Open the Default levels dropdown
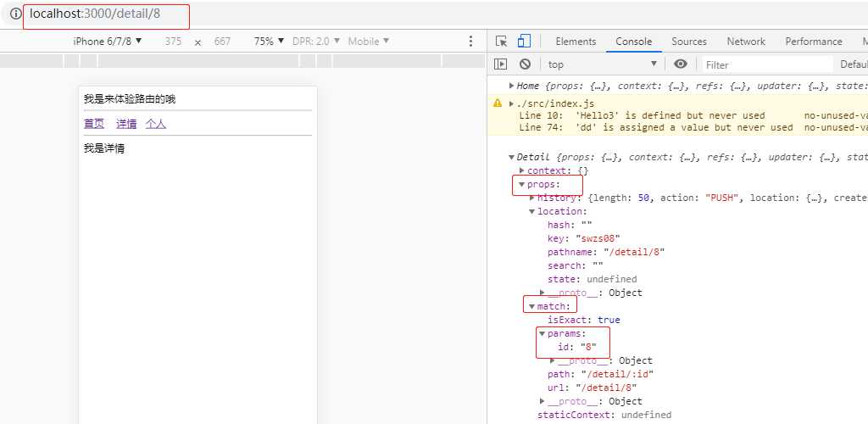 854,64
